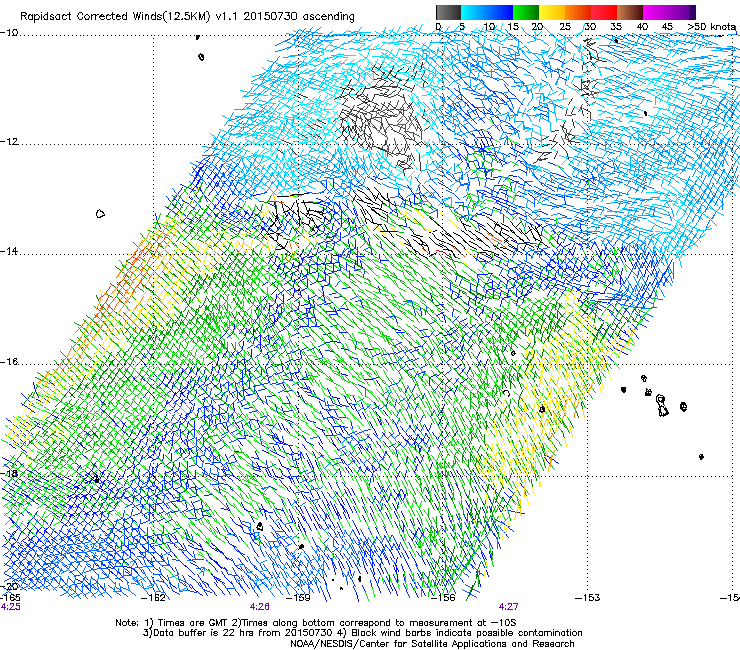Click the "-153" longitude axis label
This screenshot has height=650, width=740.
pyautogui.click(x=588, y=598)
